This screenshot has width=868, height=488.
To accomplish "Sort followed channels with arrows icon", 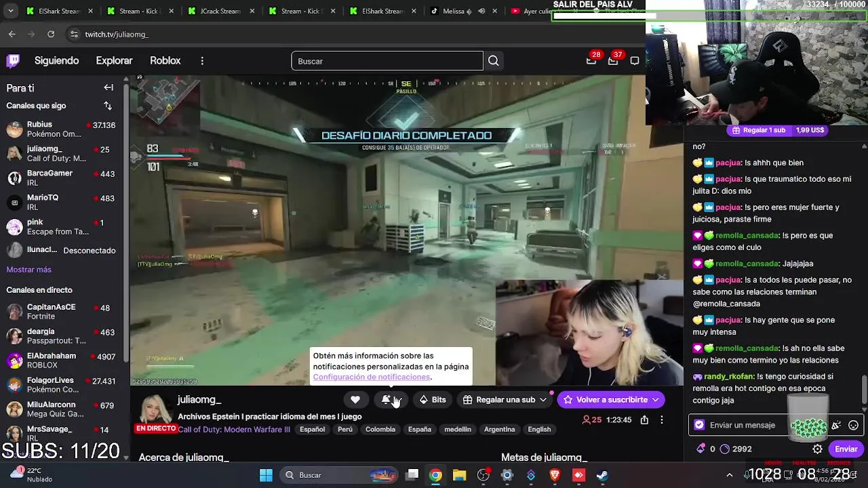I will pos(108,106).
